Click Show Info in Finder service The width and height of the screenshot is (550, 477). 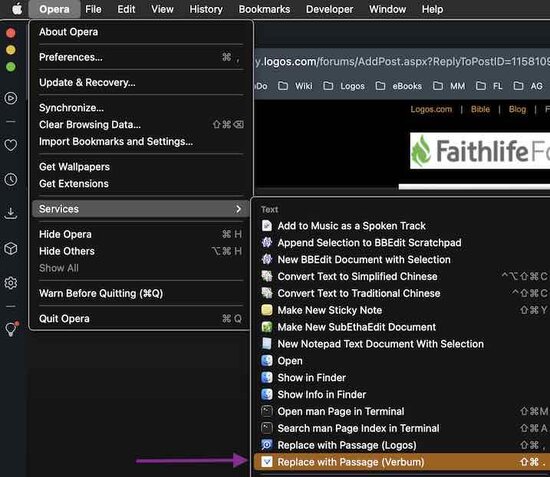(402, 394)
